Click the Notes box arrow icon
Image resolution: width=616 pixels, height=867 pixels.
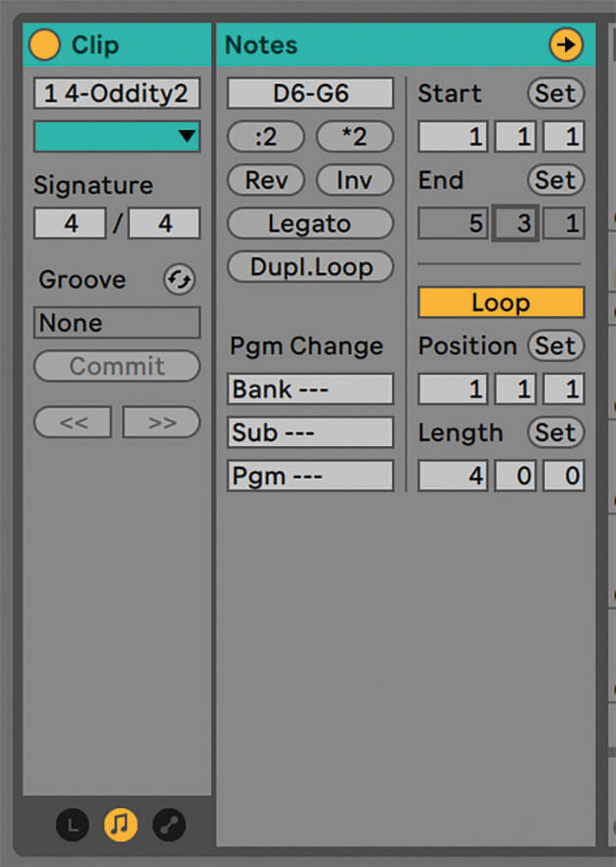tap(566, 45)
